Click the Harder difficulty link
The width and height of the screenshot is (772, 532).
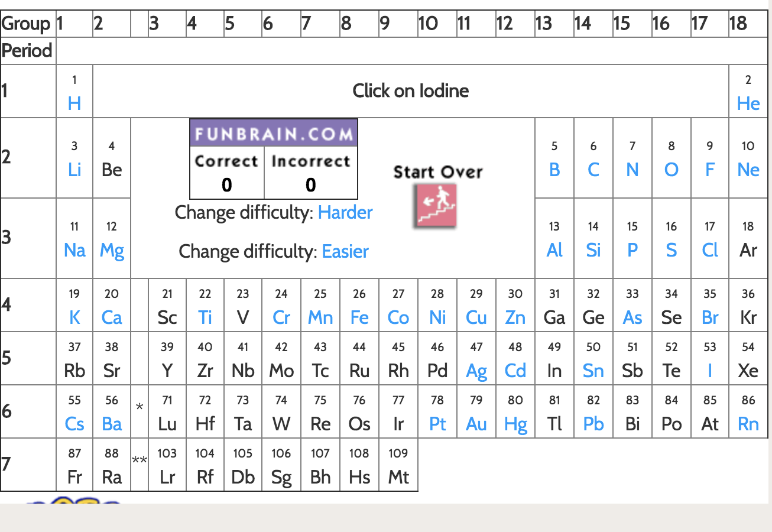(345, 213)
